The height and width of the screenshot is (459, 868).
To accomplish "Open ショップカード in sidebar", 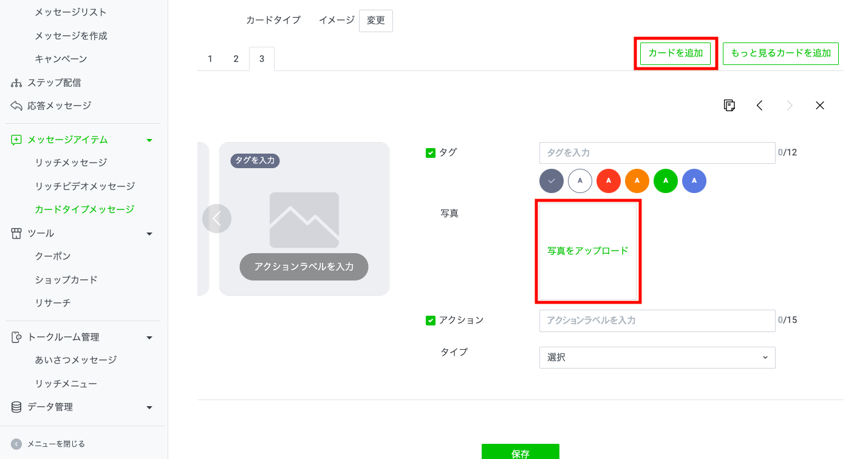I will point(66,280).
